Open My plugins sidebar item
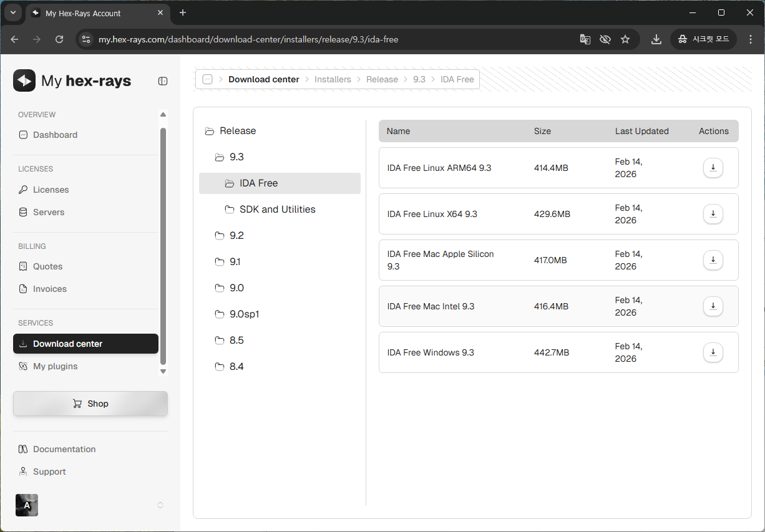The image size is (765, 532). click(55, 366)
